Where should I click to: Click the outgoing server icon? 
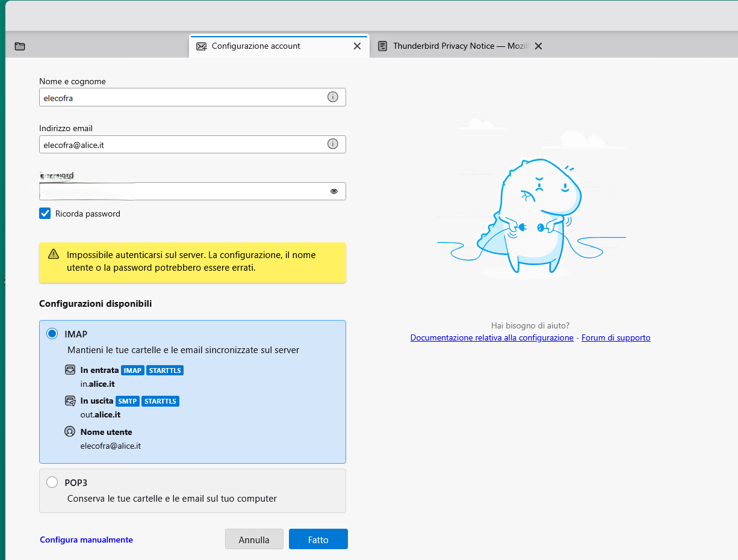70,401
